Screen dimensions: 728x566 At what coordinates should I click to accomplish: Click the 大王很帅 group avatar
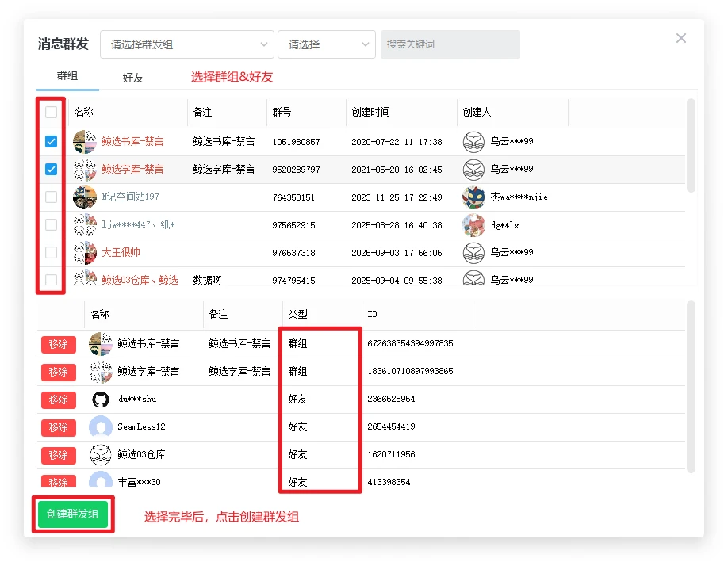tap(85, 253)
